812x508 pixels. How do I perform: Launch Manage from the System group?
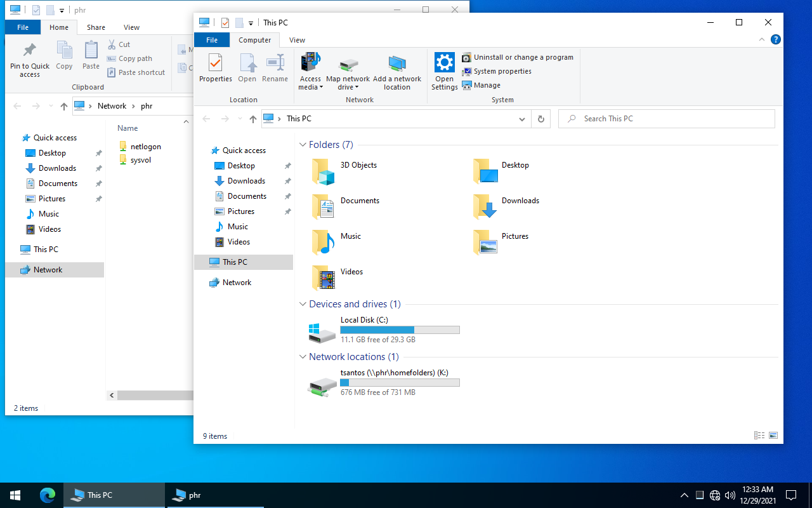[485, 84]
